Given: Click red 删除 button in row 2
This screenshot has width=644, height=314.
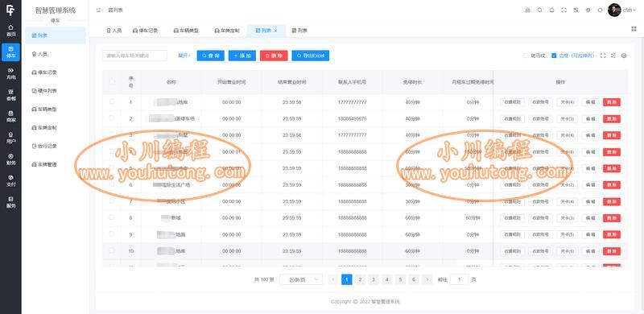Looking at the screenshot, I should click(x=612, y=119).
